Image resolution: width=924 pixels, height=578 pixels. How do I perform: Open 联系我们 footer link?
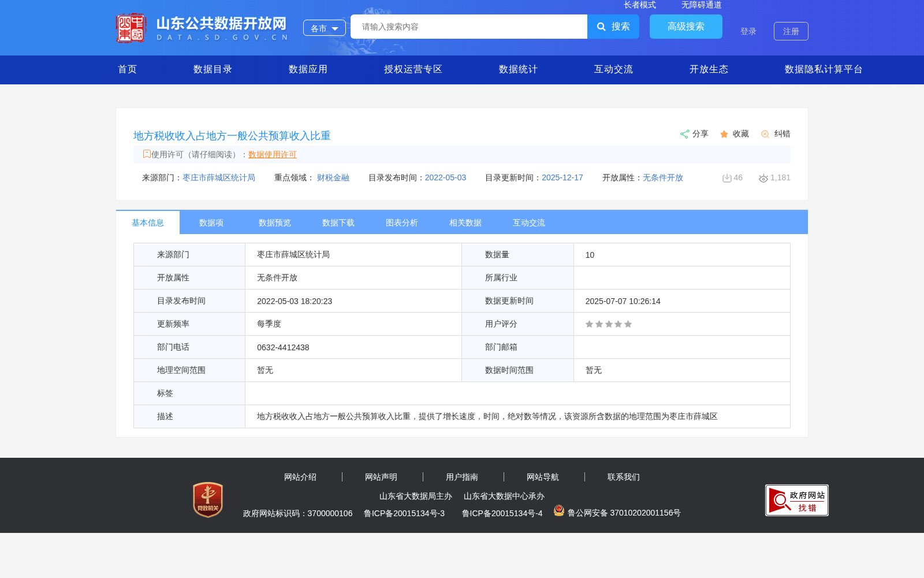[624, 477]
